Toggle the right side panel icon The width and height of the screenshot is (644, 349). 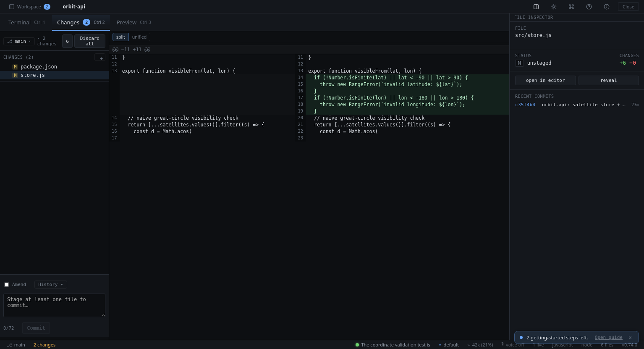coord(536,7)
